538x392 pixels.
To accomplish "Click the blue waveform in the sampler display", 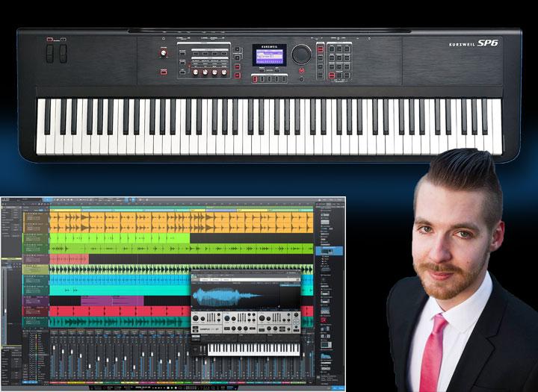I will [x=226, y=297].
